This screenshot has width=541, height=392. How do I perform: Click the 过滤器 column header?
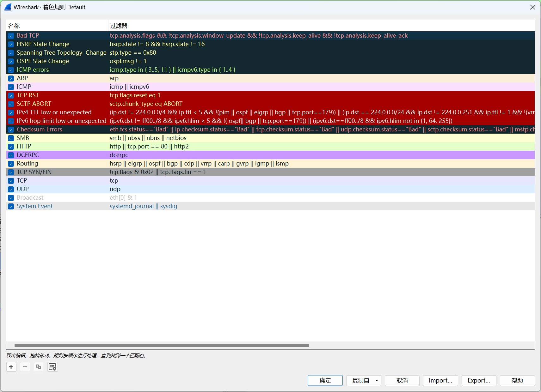tap(321, 26)
